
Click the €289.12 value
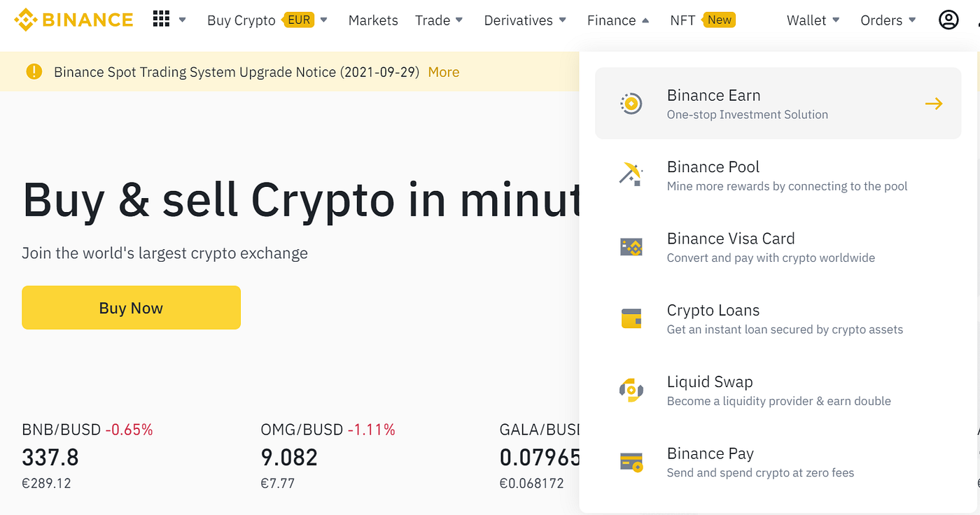click(x=46, y=483)
